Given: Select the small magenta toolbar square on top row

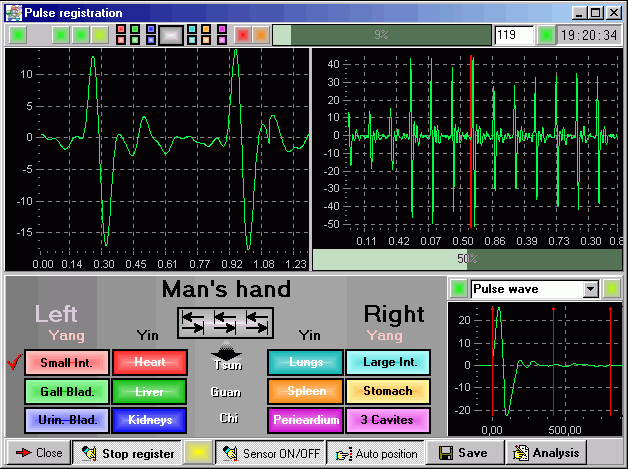Looking at the screenshot, I should point(222,29).
